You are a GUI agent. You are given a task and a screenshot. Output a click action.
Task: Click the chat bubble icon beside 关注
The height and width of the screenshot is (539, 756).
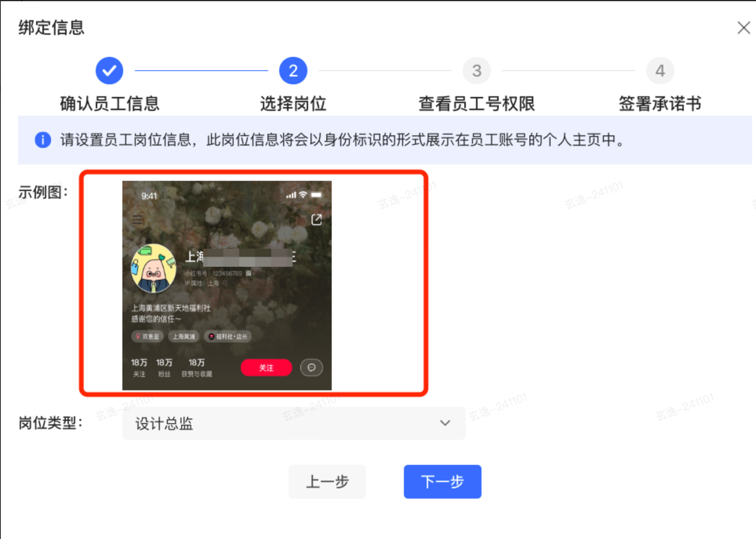tap(311, 368)
